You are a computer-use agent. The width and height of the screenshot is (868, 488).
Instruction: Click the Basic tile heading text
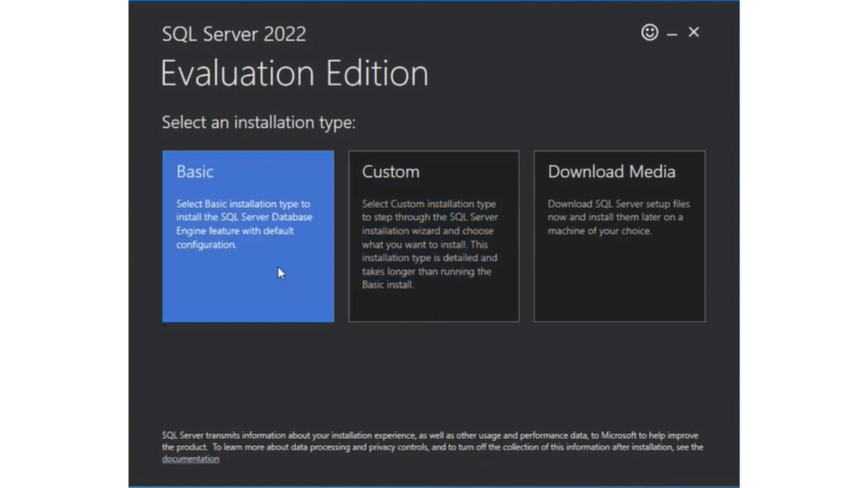[194, 171]
